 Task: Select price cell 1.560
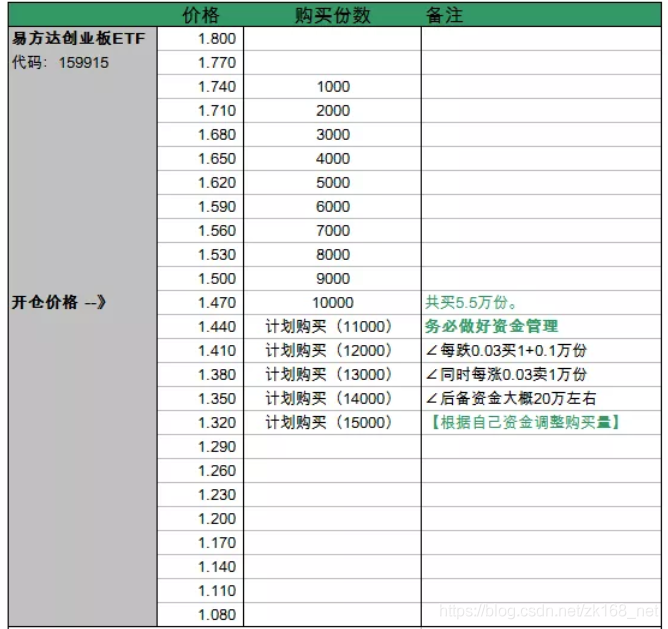click(200, 231)
